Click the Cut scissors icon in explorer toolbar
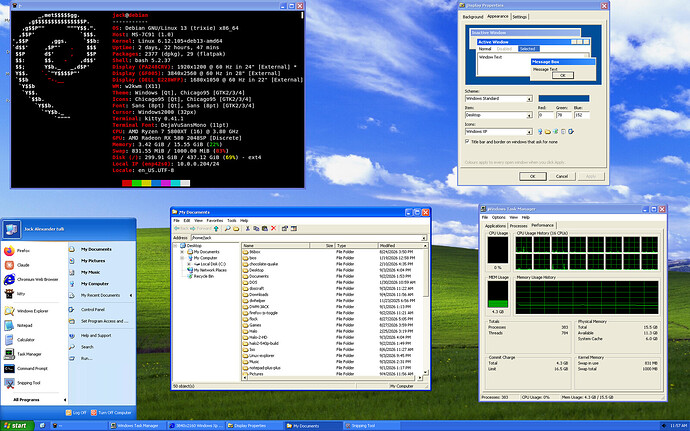 [248, 228]
